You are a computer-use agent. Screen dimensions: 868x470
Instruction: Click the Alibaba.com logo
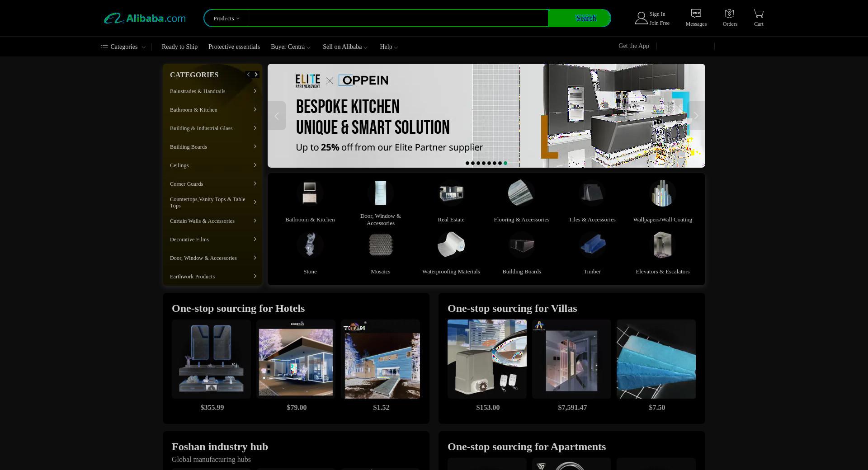(x=145, y=19)
